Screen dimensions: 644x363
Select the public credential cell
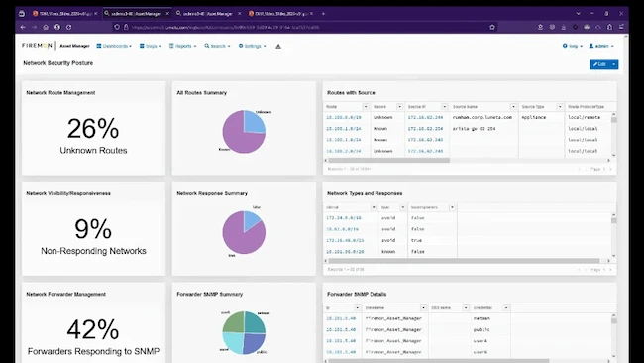tap(482, 329)
